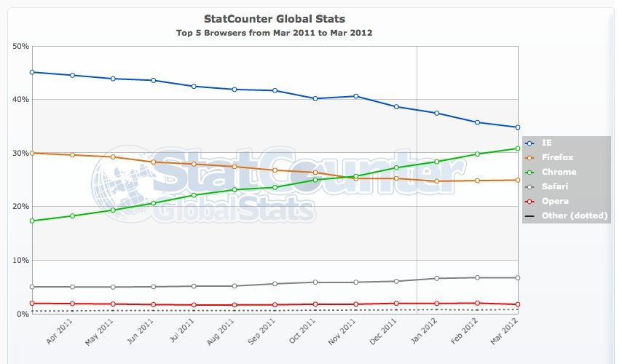The image size is (622, 364).
Task: Click the Opera legend marker icon
Action: coord(530,201)
